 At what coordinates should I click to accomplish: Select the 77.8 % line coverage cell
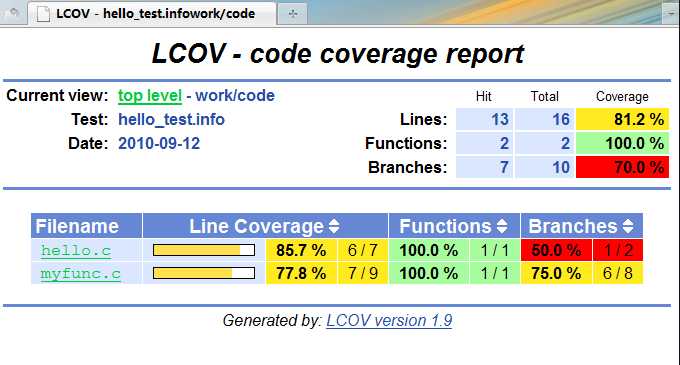[x=301, y=273]
